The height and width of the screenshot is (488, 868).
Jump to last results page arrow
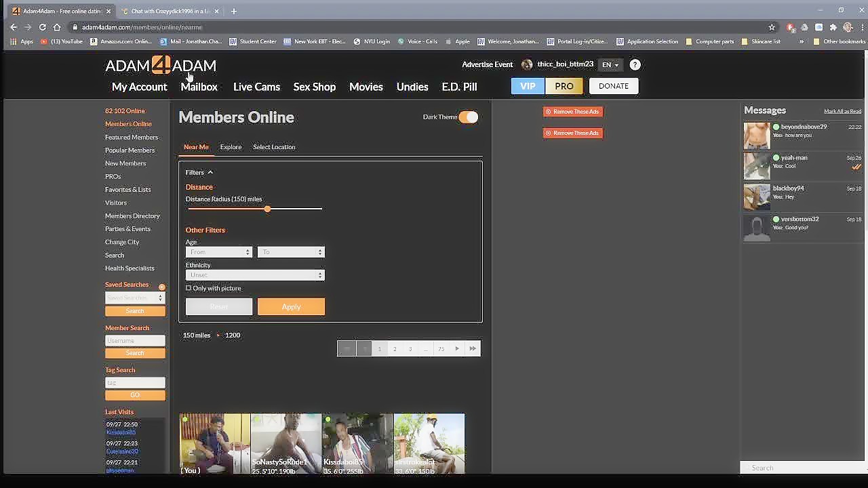coord(473,348)
